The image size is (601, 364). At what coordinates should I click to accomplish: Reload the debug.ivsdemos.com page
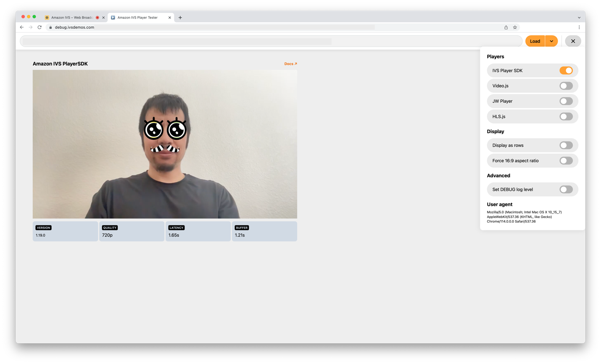[40, 27]
